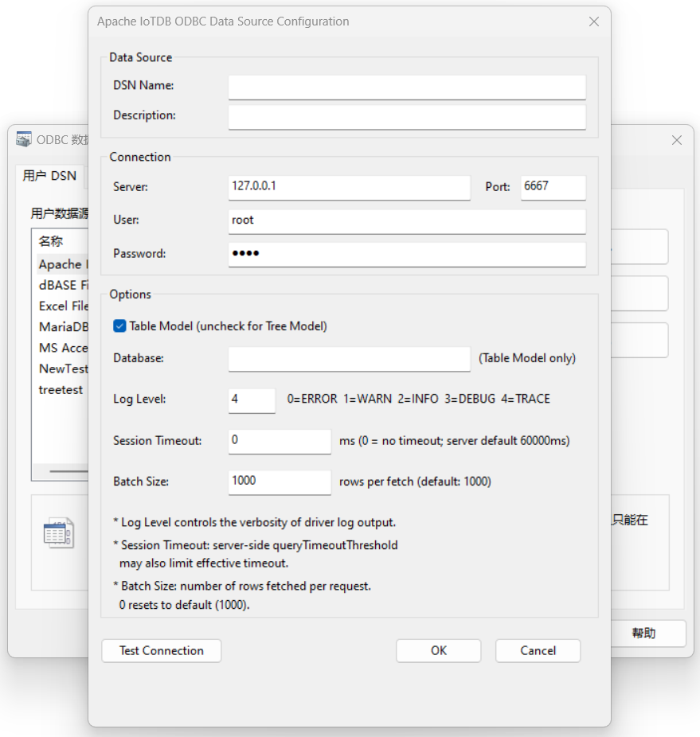Focus the DSN Name field
This screenshot has height=737, width=700.
click(406, 86)
